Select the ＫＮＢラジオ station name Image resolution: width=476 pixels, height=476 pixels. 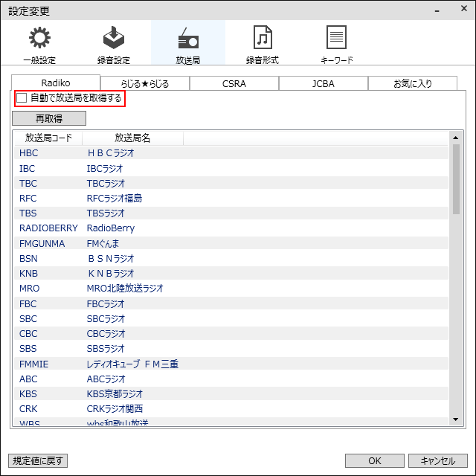pos(111,274)
